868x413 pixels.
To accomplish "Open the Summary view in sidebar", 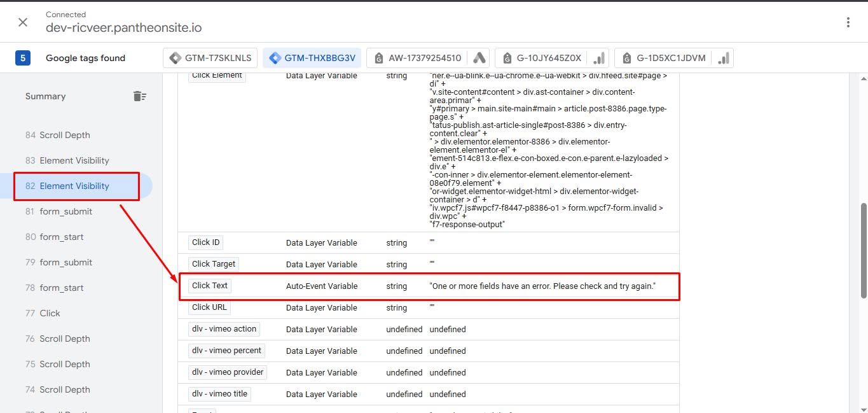I will coord(45,96).
